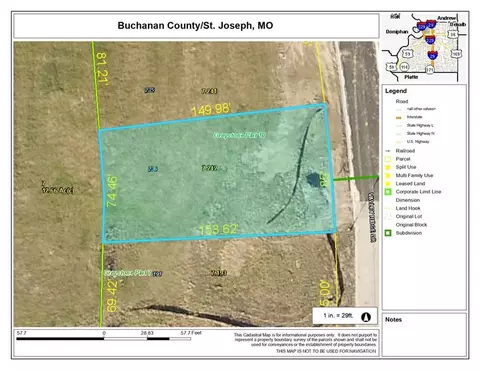Click the '153.62'' south dimension label

click(x=219, y=229)
